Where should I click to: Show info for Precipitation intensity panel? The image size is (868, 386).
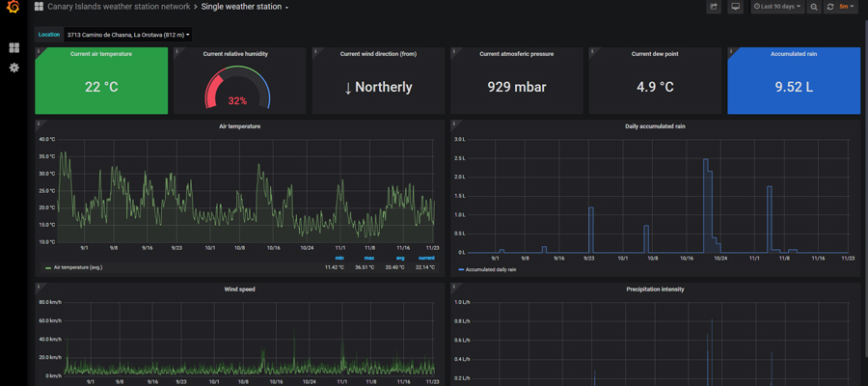tap(453, 287)
